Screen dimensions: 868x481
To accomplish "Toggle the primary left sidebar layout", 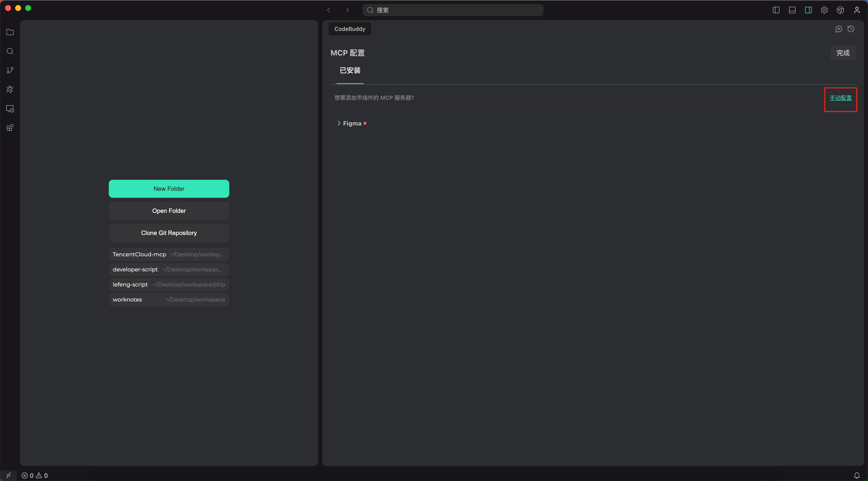I will [776, 10].
